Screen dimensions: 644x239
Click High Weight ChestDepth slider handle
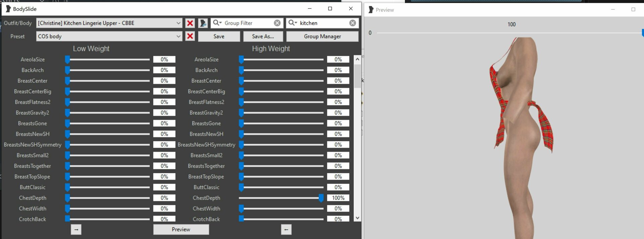tap(321, 198)
